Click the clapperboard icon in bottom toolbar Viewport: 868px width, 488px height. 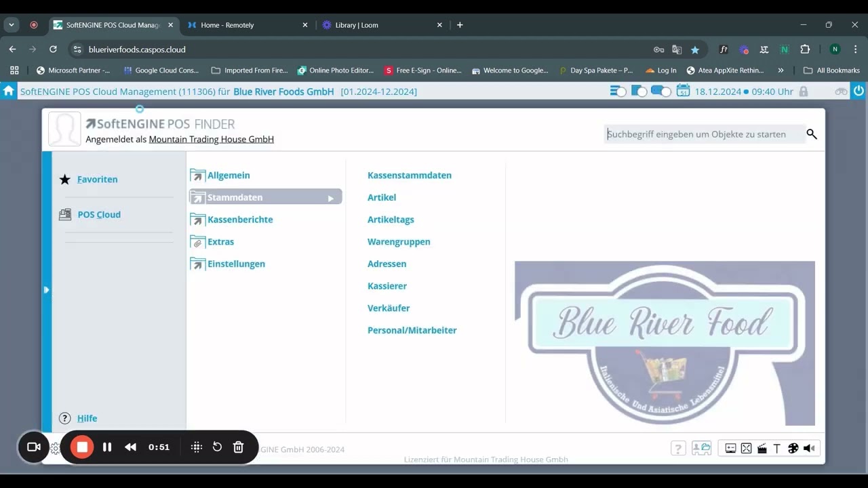tap(762, 448)
